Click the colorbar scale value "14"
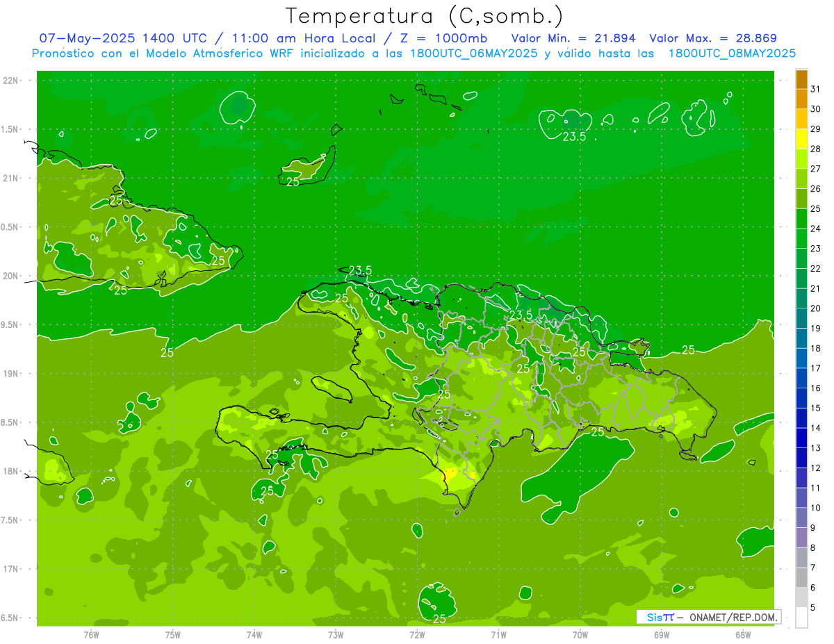 (816, 428)
